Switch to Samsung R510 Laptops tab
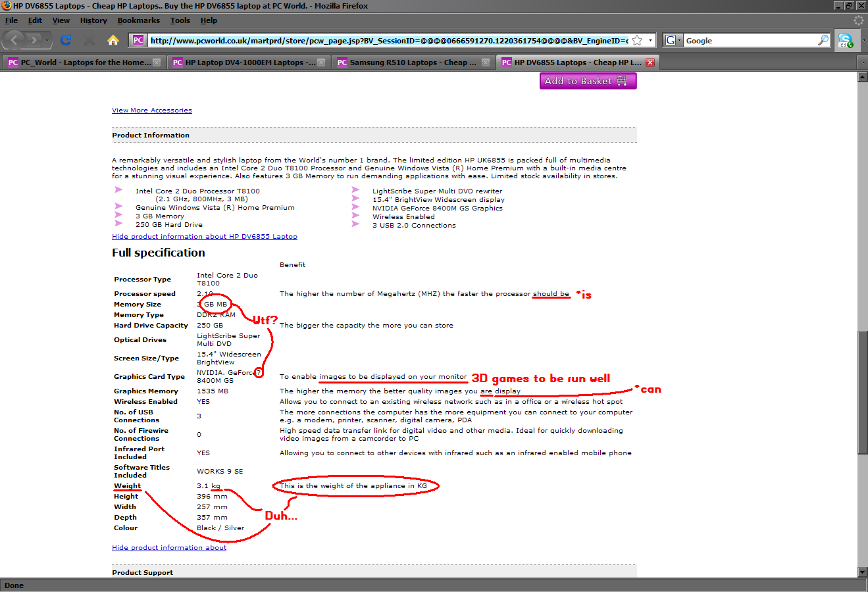 [x=413, y=62]
